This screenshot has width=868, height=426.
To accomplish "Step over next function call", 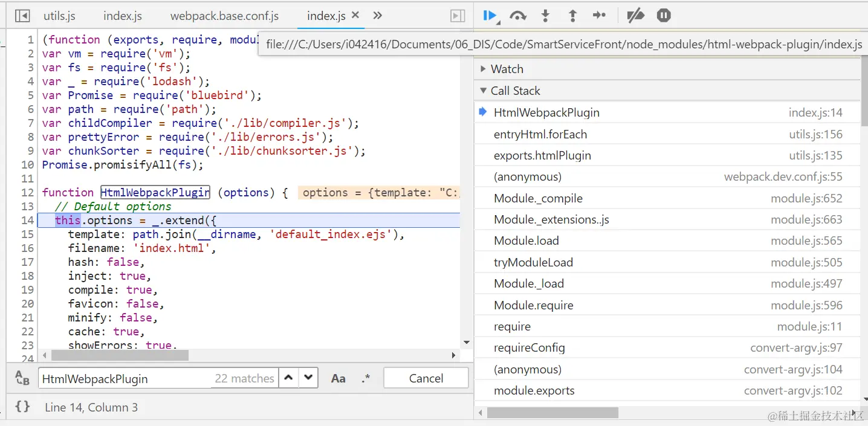I will 518,16.
